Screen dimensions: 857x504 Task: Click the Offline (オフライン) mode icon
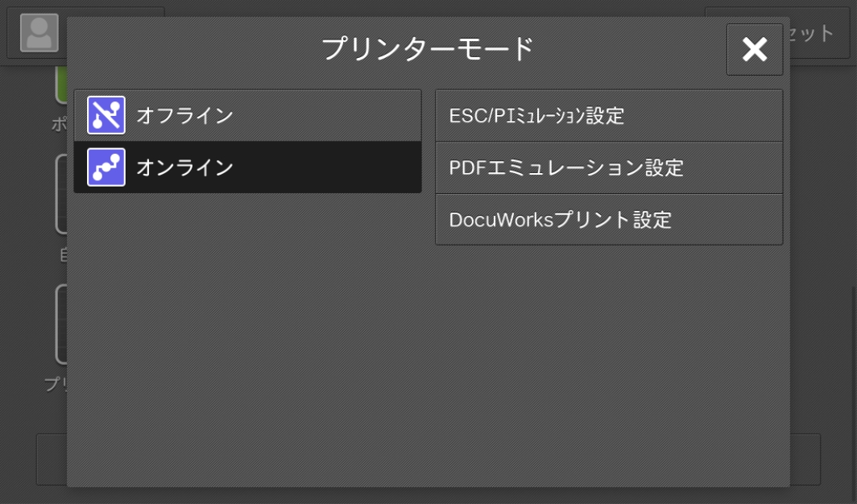[x=106, y=115]
